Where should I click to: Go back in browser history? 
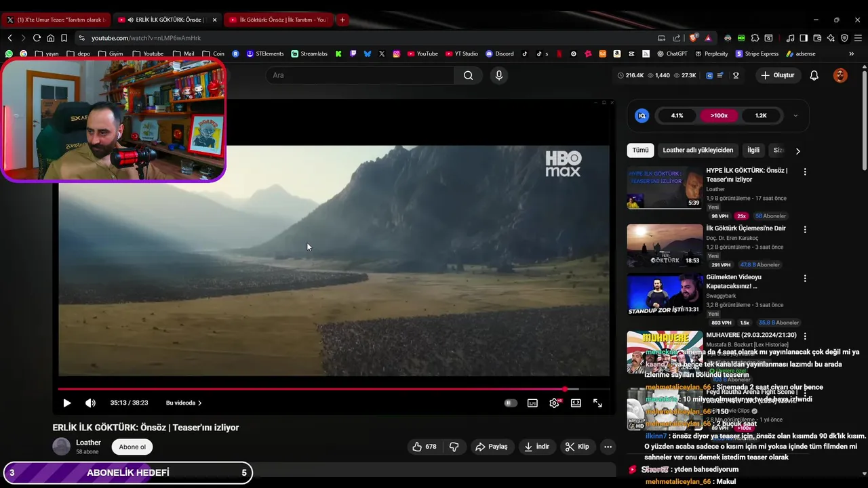coord(9,38)
